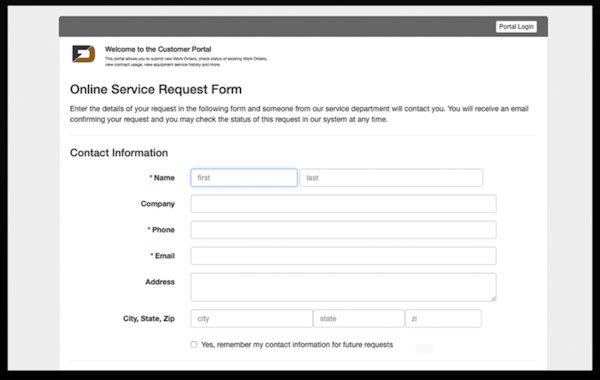
Task: Click the Name field label
Action: tap(164, 178)
